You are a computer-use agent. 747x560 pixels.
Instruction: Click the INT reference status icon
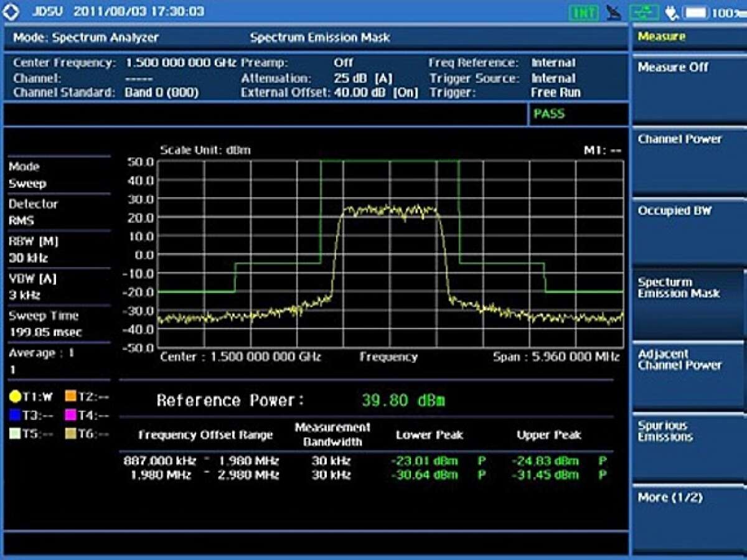(x=584, y=12)
